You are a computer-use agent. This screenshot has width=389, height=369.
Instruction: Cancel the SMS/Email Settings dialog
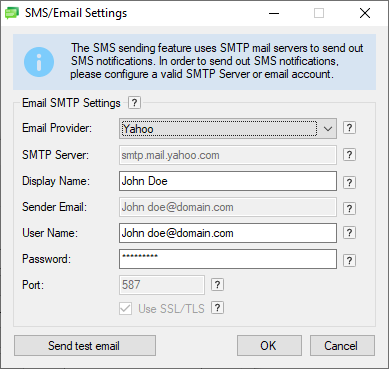click(x=342, y=346)
